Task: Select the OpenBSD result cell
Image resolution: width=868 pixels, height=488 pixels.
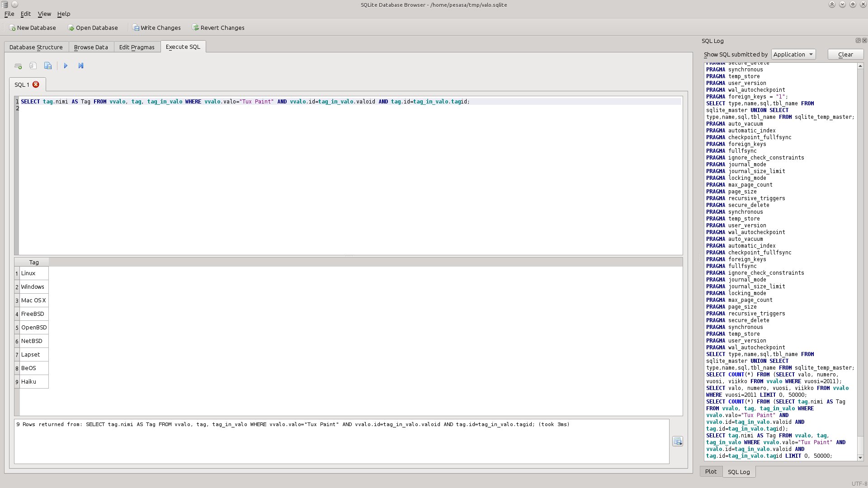Action: tap(34, 328)
